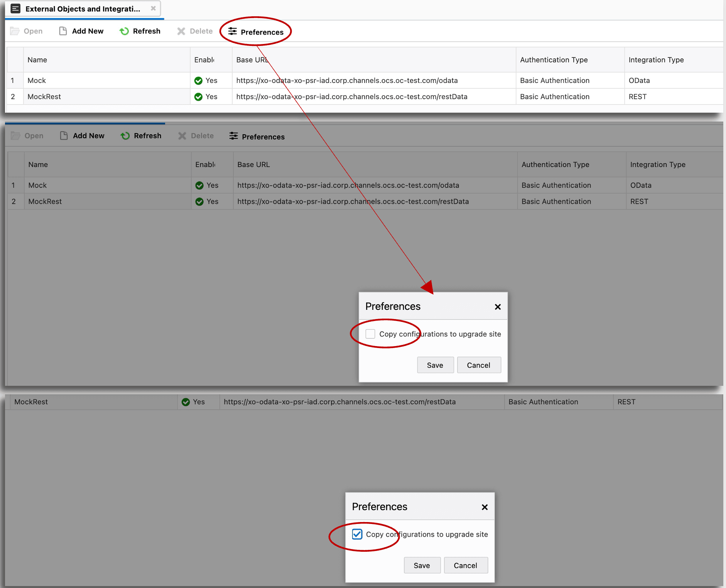This screenshot has height=588, width=726.
Task: Click Open folder icon in dimmed middle toolbar
Action: click(15, 136)
